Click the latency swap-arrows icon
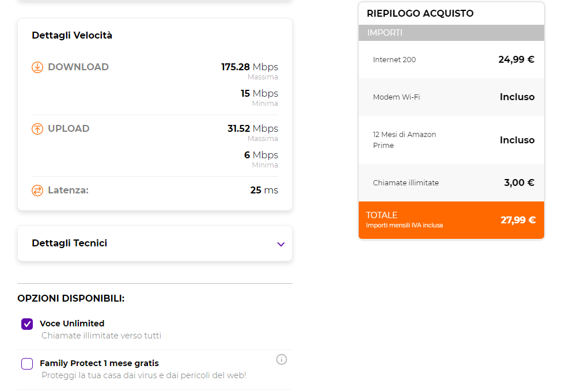The height and width of the screenshot is (392, 562). click(37, 191)
